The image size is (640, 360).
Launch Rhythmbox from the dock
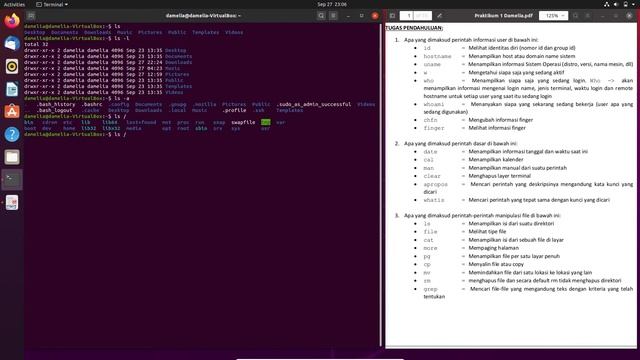[x=12, y=66]
